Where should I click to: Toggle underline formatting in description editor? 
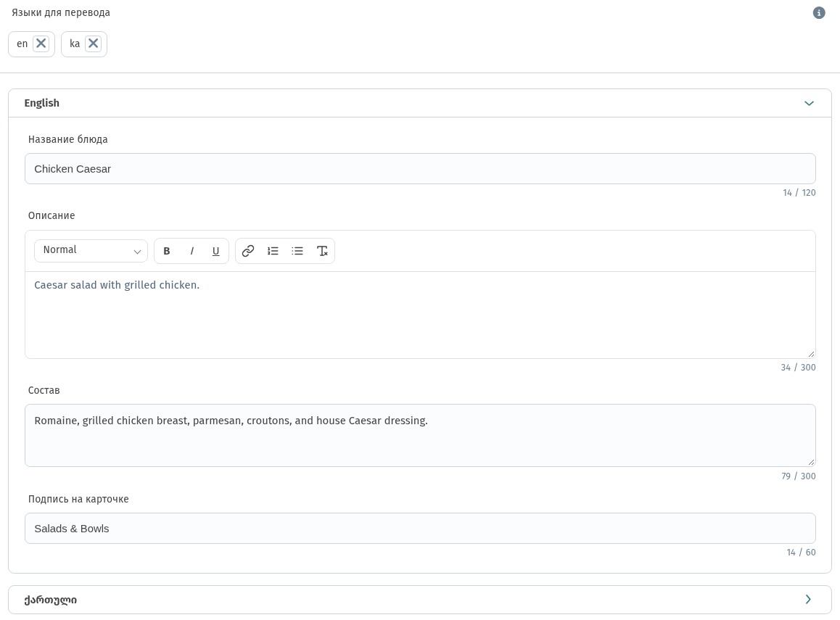pyautogui.click(x=216, y=251)
